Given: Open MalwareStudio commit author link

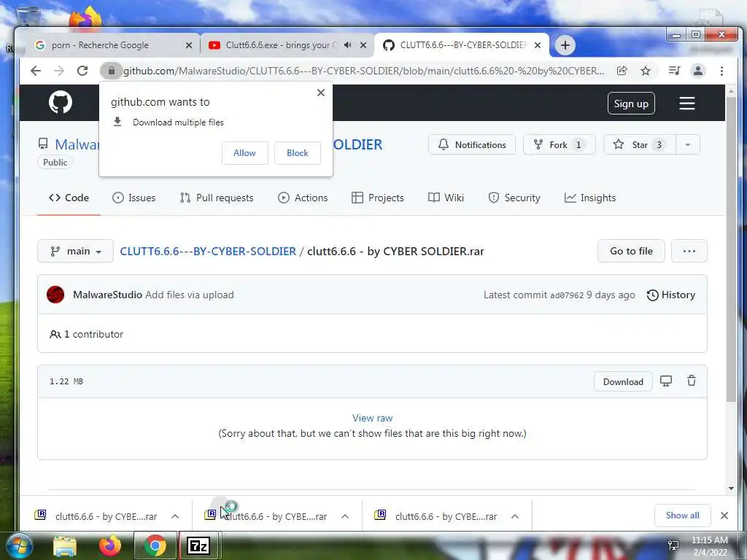Looking at the screenshot, I should tap(107, 295).
